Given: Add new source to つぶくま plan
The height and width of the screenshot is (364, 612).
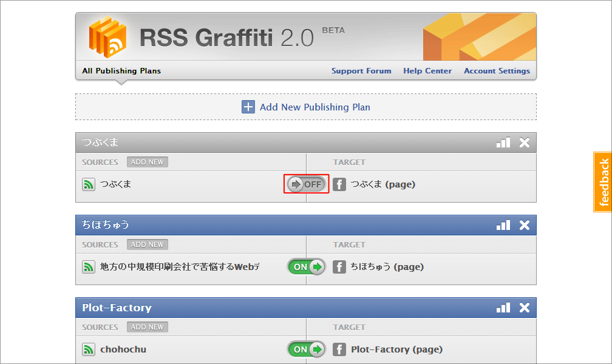Looking at the screenshot, I should pos(147,162).
